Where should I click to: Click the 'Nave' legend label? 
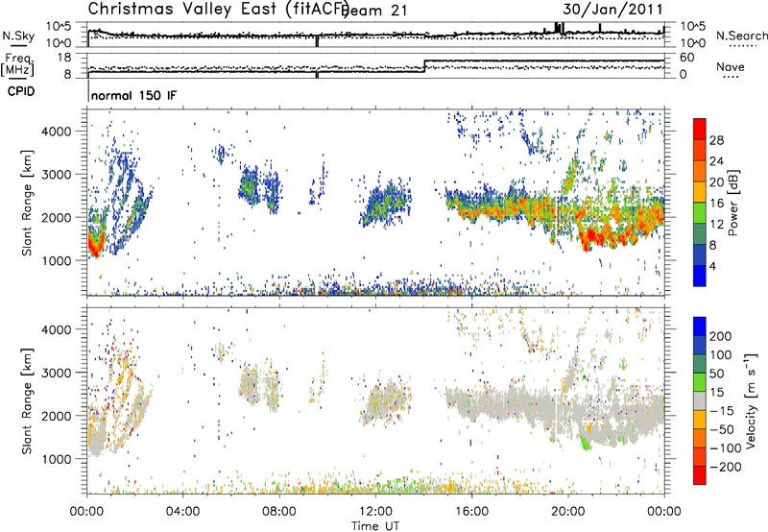[730, 66]
